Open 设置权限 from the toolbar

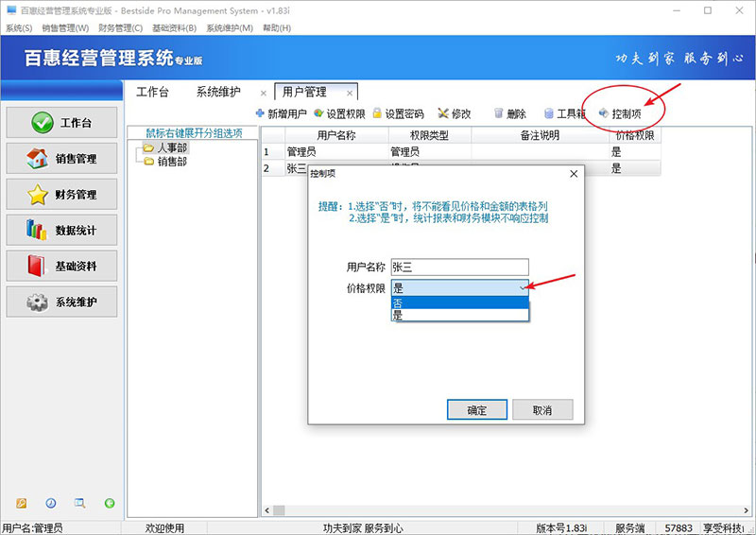[x=339, y=113]
